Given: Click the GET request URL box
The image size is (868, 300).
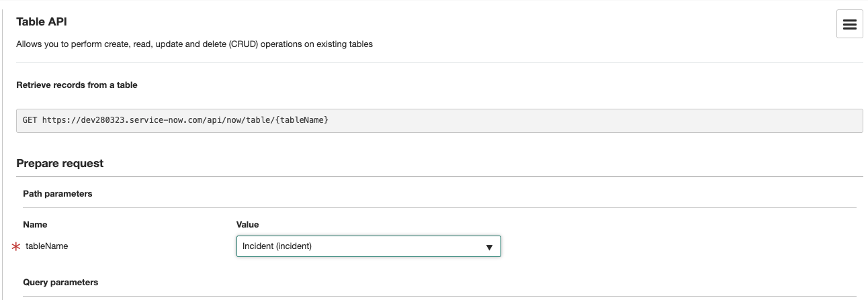Looking at the screenshot, I should pos(439,120).
